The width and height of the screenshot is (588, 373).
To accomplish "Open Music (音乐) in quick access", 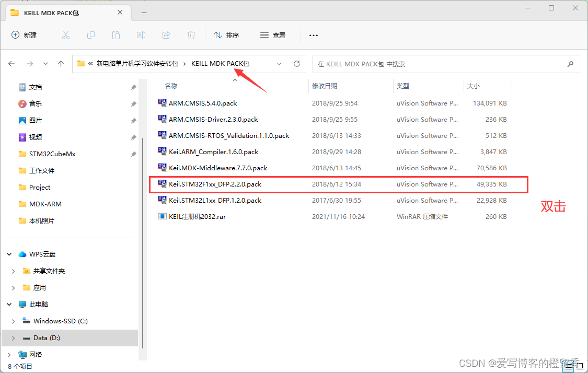I will (x=36, y=103).
